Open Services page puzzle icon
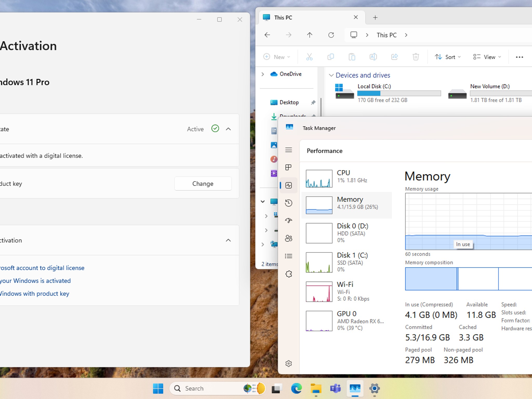 tap(289, 274)
